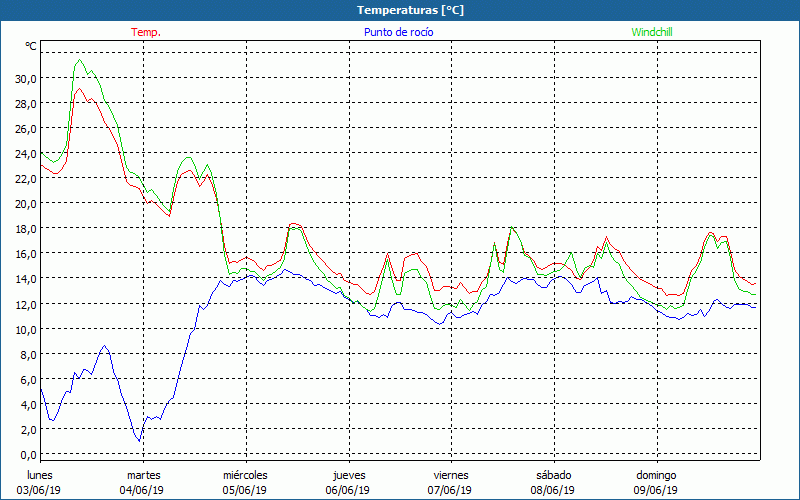Image resolution: width=800 pixels, height=500 pixels.
Task: Click the lunes day label
Action: coord(40,475)
